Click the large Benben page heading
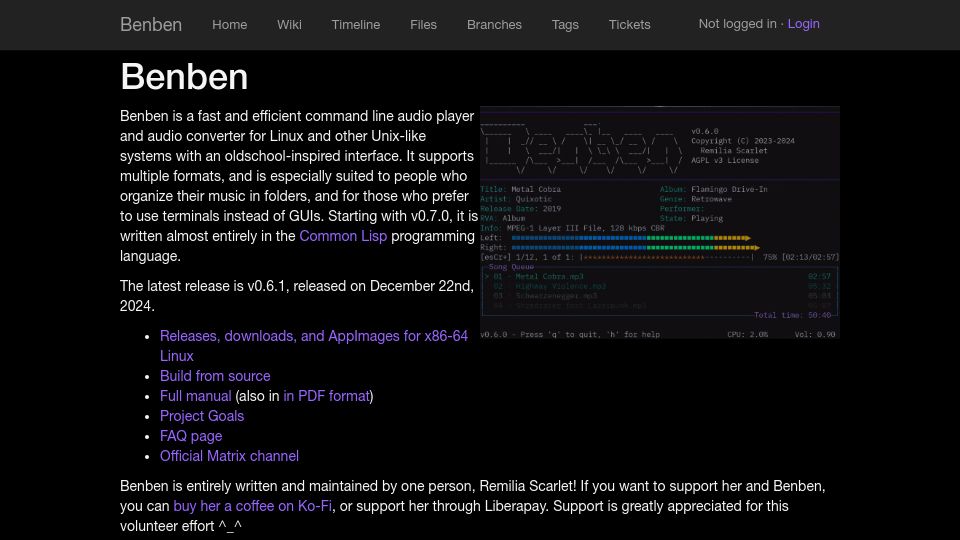This screenshot has height=540, width=960. tap(184, 77)
